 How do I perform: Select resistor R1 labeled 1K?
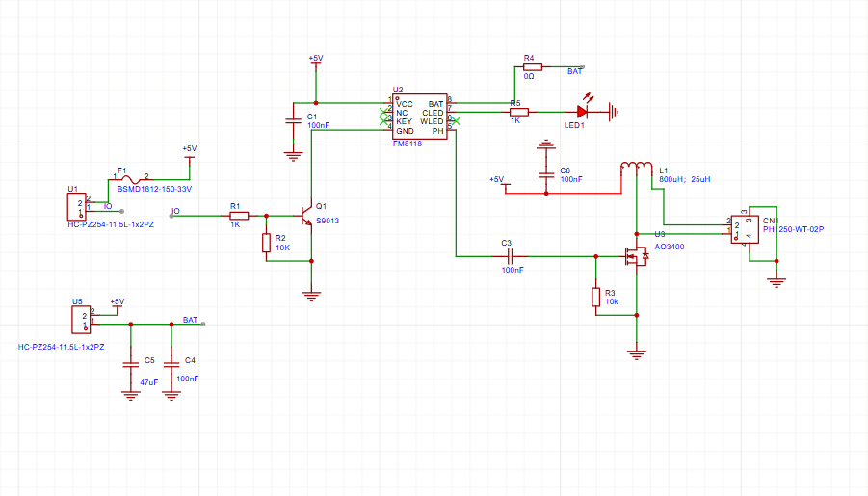click(x=239, y=216)
